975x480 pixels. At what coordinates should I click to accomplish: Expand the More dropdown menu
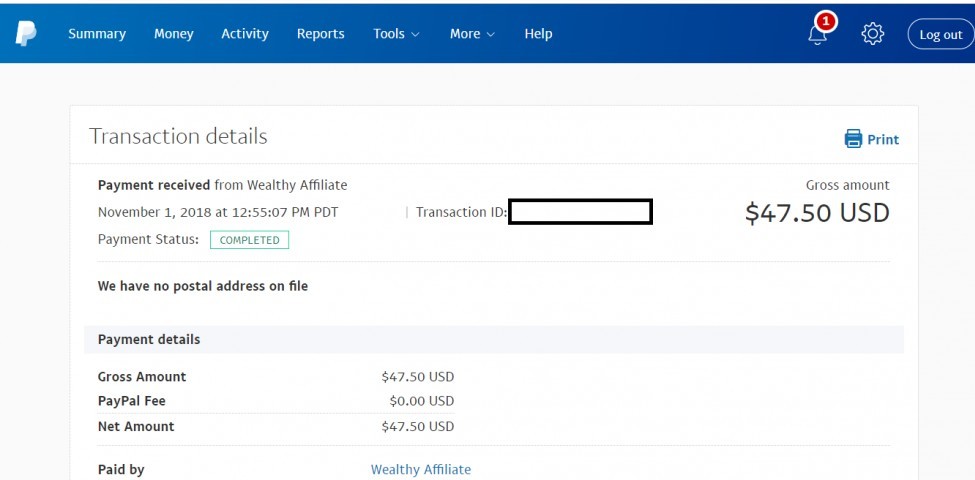coord(472,34)
